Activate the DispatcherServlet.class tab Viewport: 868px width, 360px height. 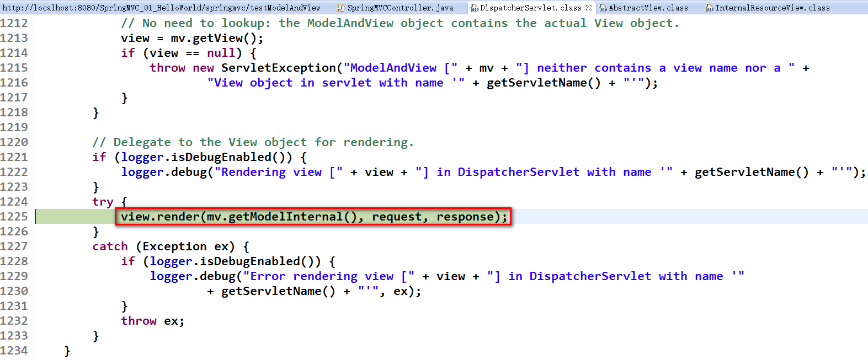(x=531, y=8)
